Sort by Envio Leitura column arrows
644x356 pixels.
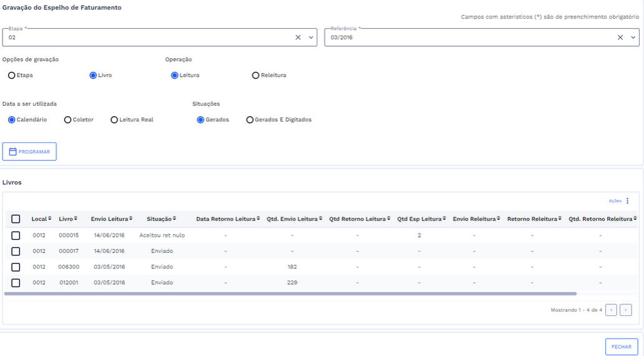pos(111,219)
